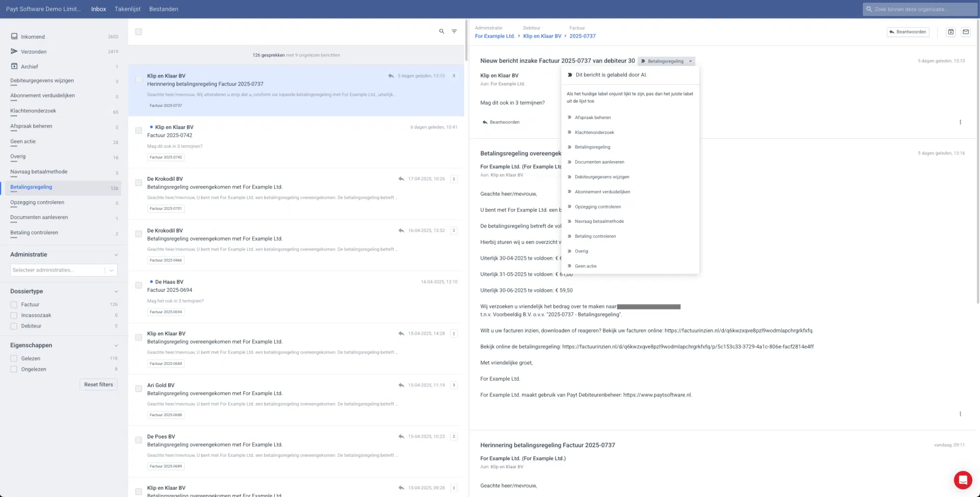980x497 pixels.
Task: Open the 2025-0737 factuur breadcrumb link
Action: (x=582, y=36)
